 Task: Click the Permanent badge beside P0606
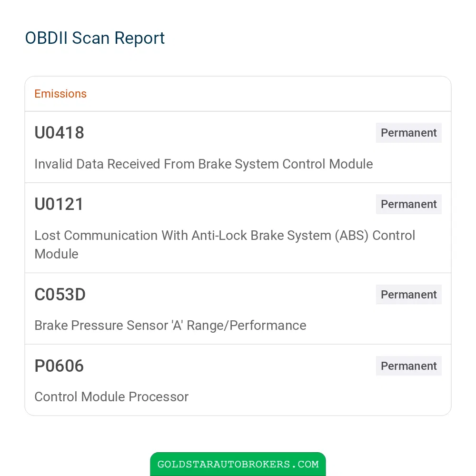point(408,366)
